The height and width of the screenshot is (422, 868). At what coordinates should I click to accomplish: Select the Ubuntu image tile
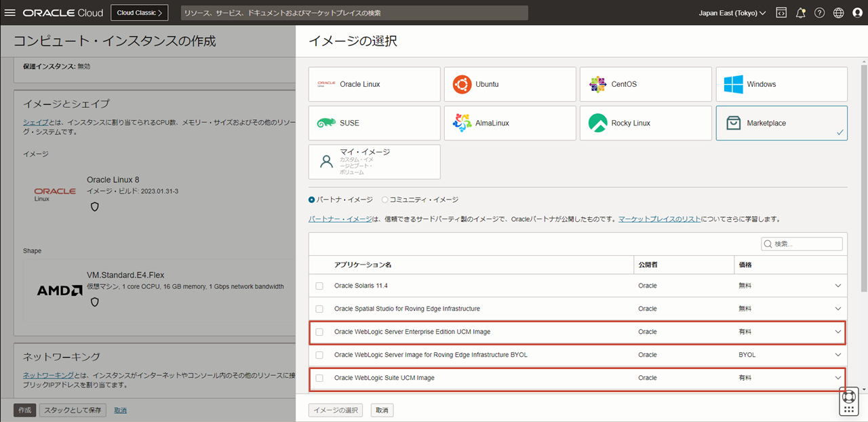pos(510,83)
